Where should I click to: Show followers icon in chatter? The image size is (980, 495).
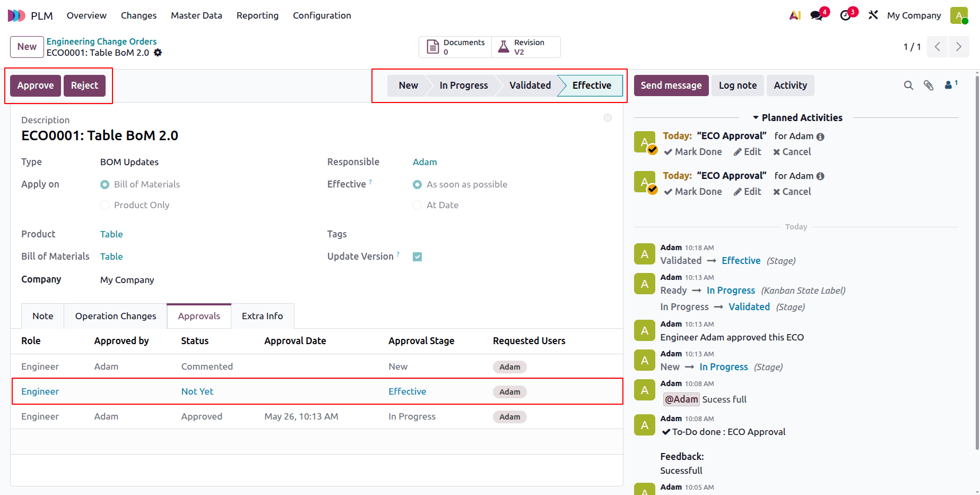coord(951,84)
